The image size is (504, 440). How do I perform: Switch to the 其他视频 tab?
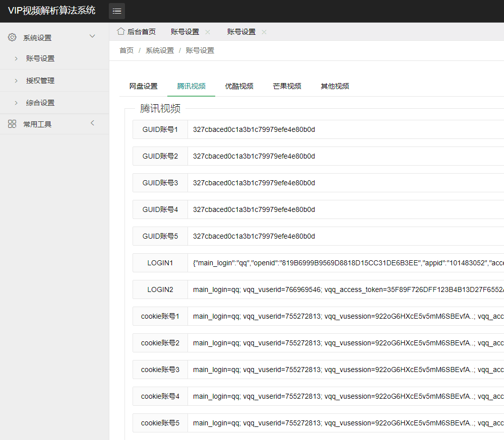tap(335, 86)
